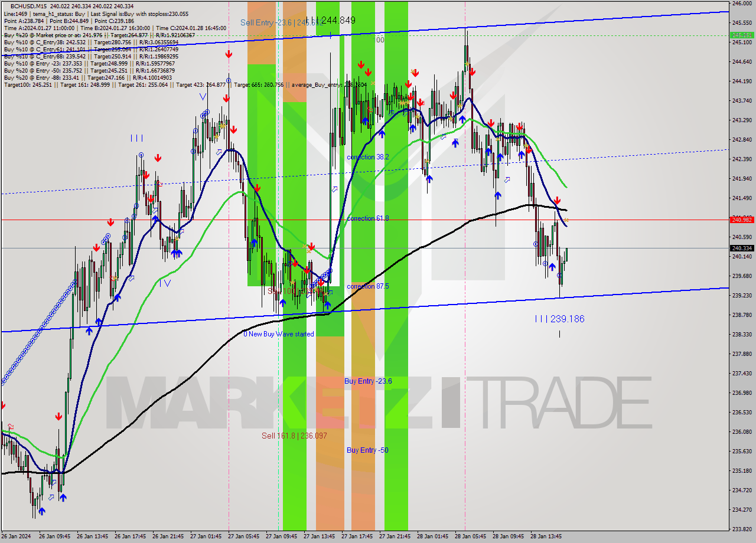Select the 'Buy Entry -23.6' chart label
This screenshot has width=756, height=543.
tap(368, 381)
